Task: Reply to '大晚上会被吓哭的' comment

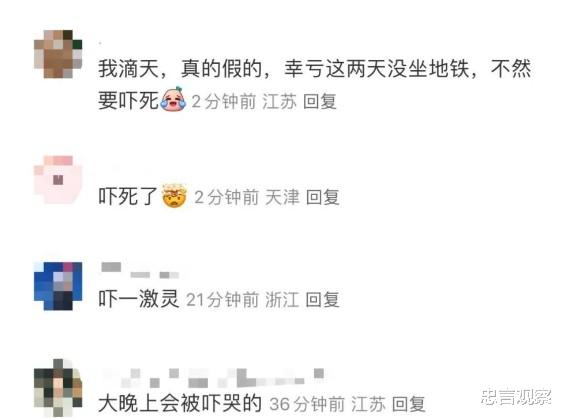Action: point(409,404)
